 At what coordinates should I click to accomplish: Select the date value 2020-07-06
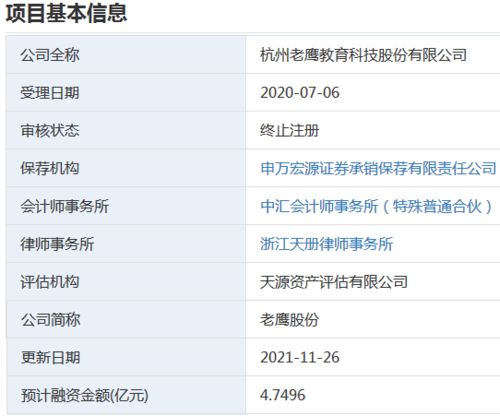pyautogui.click(x=300, y=93)
